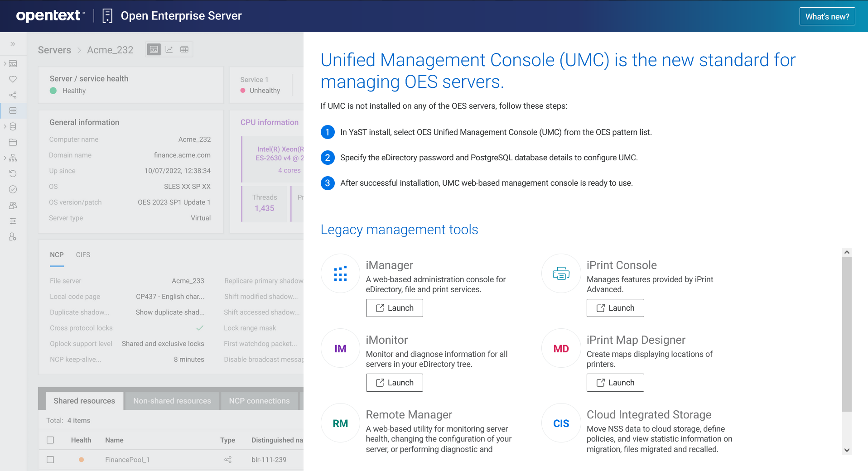Open the Non-shared resources tab
Image resolution: width=868 pixels, height=471 pixels.
[172, 401]
